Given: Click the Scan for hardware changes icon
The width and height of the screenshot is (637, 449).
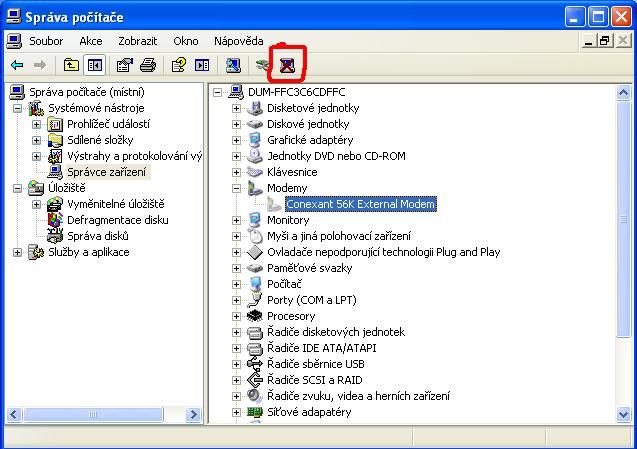Looking at the screenshot, I should (233, 65).
